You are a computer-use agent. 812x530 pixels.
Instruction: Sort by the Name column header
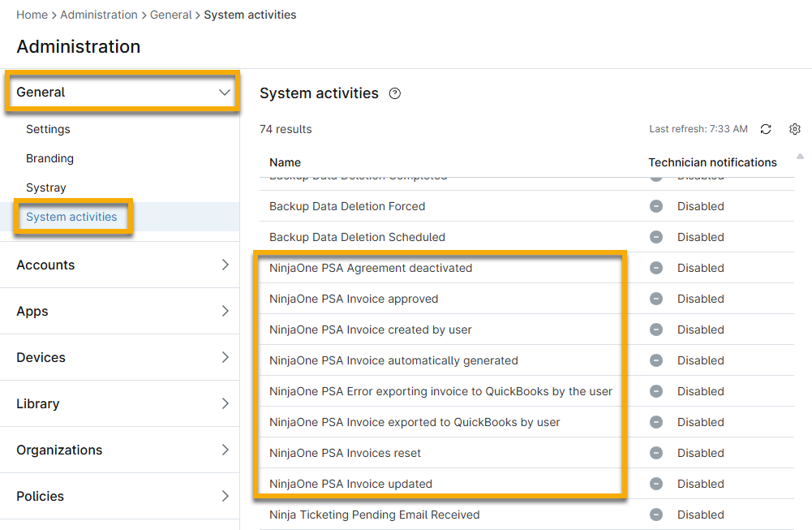pyautogui.click(x=285, y=162)
